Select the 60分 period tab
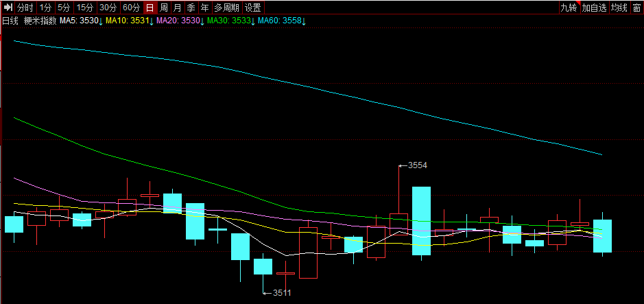The image size is (644, 304). click(132, 8)
